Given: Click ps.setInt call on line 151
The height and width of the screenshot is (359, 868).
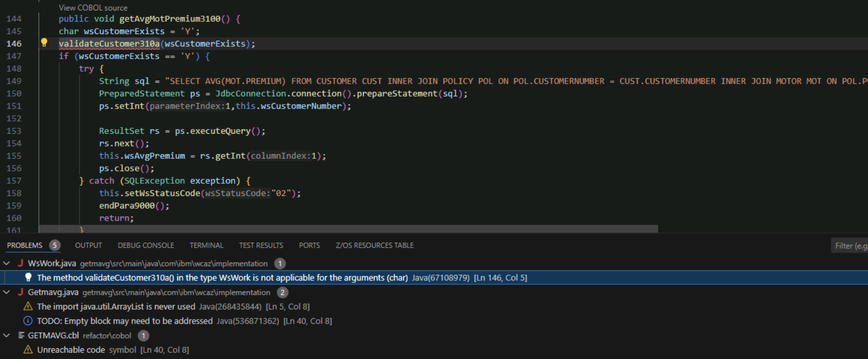Looking at the screenshot, I should 225,106.
